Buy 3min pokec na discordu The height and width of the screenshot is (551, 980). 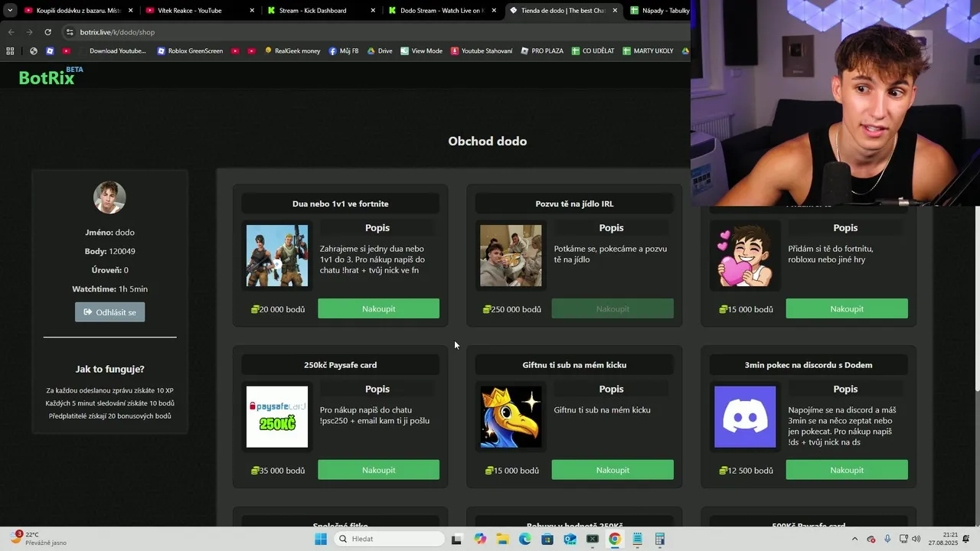point(847,470)
